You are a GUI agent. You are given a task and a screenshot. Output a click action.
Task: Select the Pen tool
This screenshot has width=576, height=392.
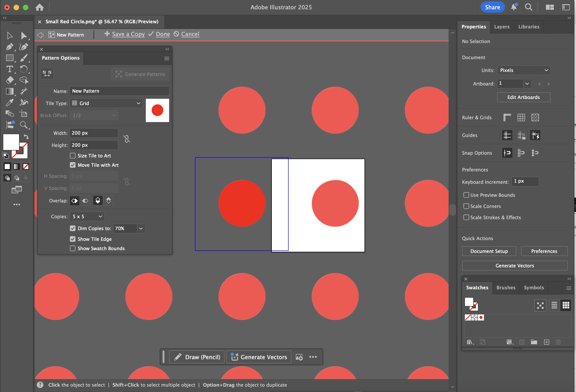coord(10,47)
